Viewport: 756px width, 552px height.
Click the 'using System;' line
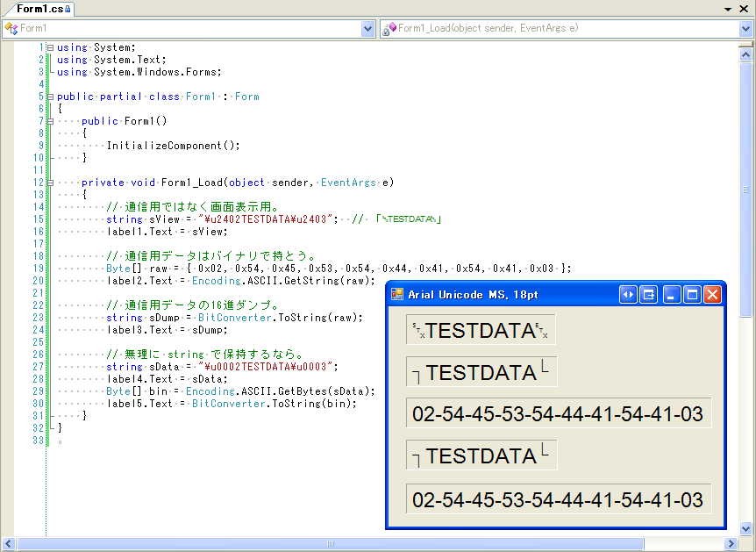click(x=96, y=47)
